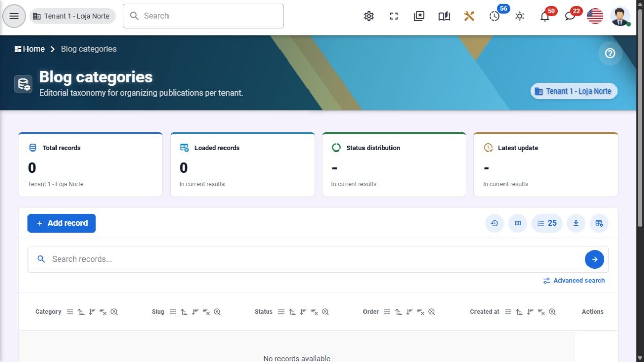Open Order column filter menu icon
The width and height of the screenshot is (644, 362).
tap(387, 312)
